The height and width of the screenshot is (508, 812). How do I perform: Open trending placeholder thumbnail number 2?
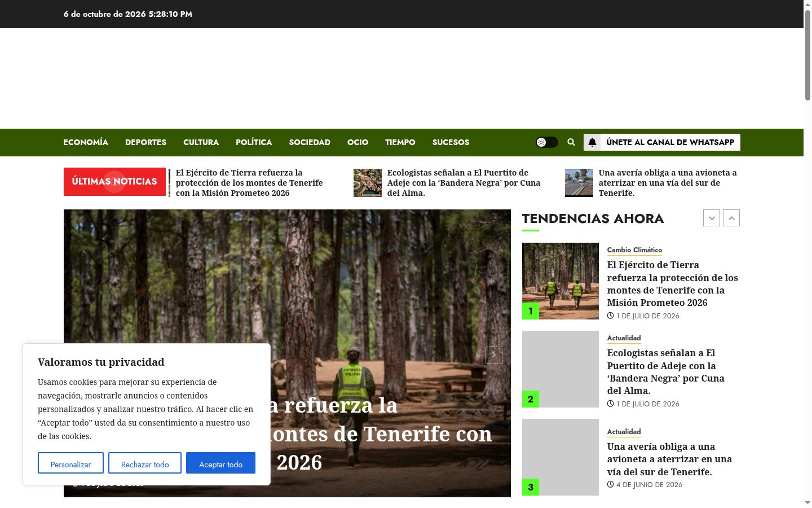coord(561,369)
